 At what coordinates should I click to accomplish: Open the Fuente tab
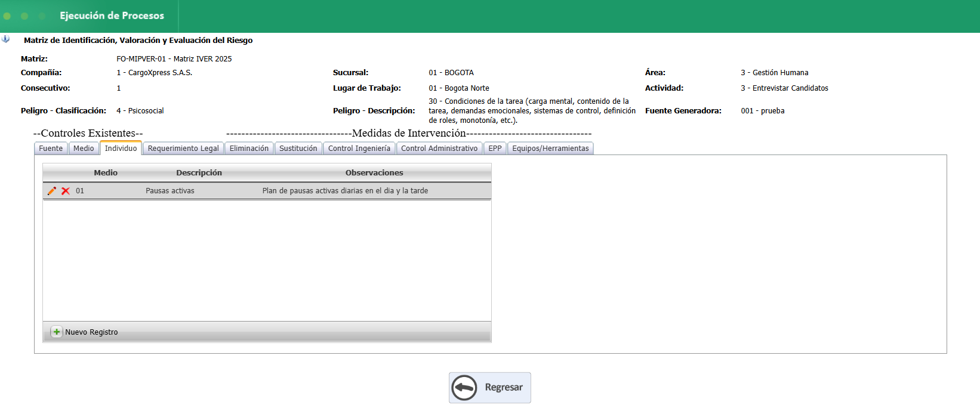(x=51, y=149)
